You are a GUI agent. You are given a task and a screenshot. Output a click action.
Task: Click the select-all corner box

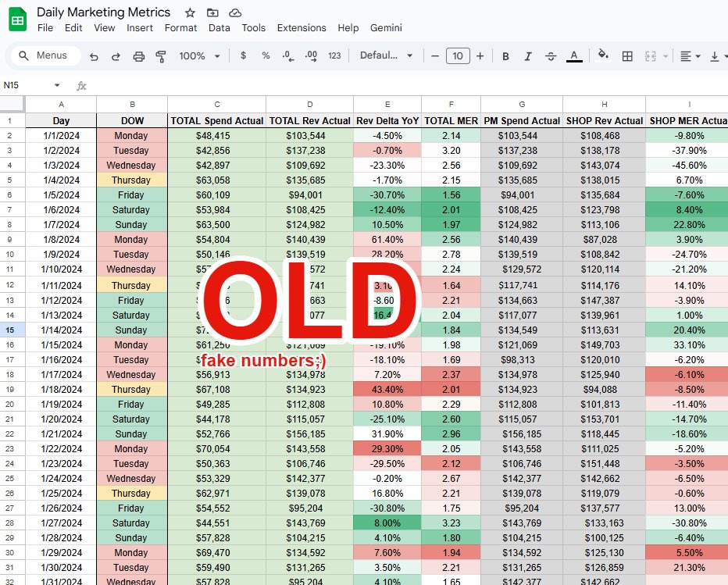12,104
